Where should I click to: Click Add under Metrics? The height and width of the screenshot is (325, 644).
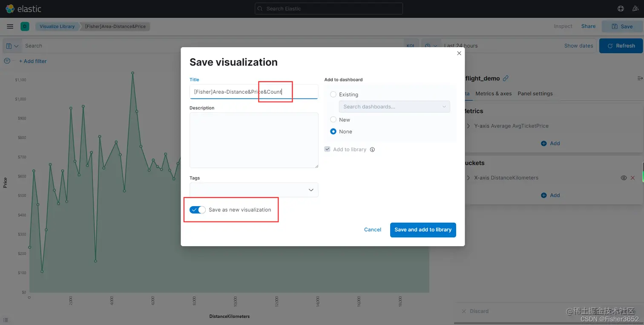point(550,144)
